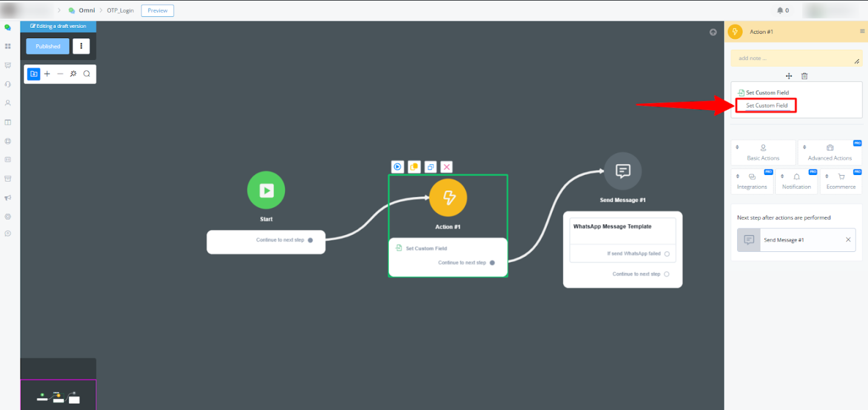Viewport: 868px width, 410px height.
Task: Click the Published button
Action: coord(48,46)
